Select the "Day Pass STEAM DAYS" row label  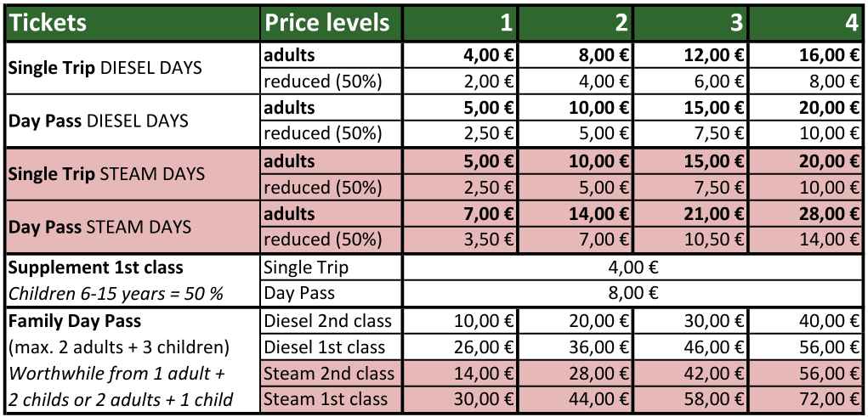[99, 227]
